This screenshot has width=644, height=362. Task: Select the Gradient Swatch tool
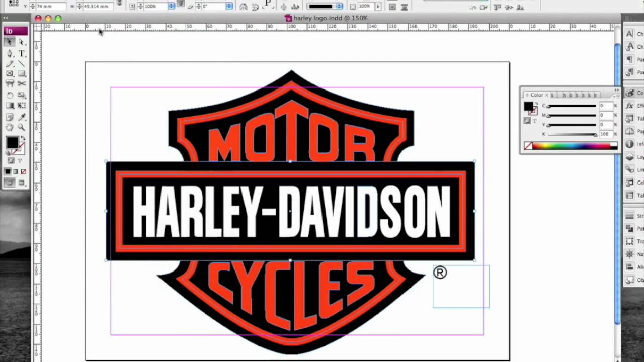coord(10,106)
